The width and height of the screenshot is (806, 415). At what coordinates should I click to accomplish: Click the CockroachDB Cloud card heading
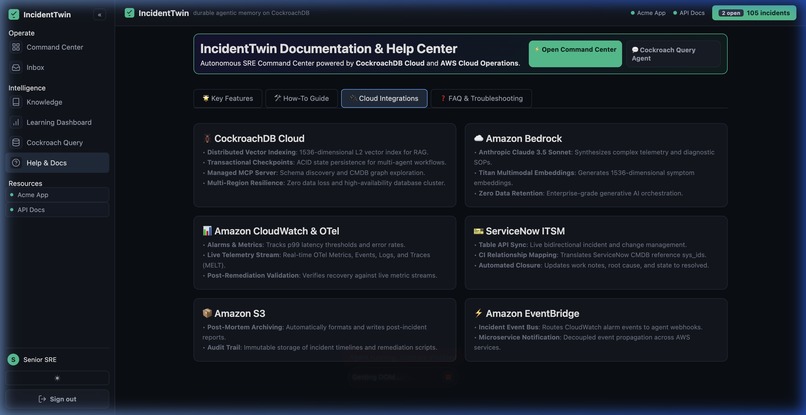(259, 138)
